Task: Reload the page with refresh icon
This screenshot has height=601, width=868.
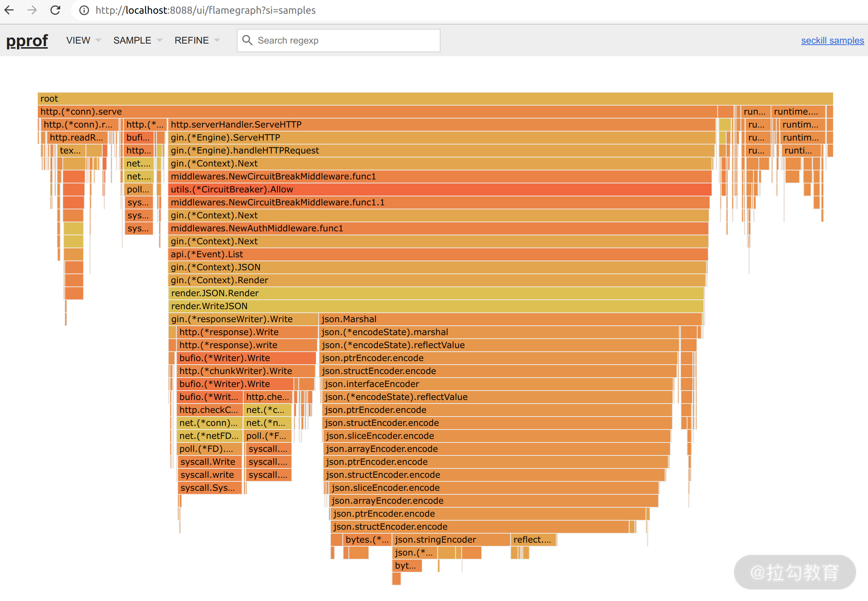Action: [x=56, y=10]
